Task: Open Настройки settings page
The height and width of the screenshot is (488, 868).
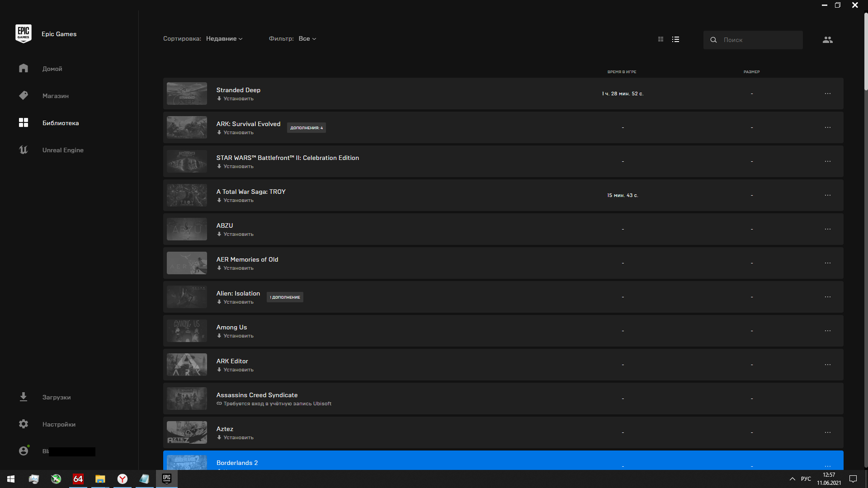Action: (x=59, y=424)
